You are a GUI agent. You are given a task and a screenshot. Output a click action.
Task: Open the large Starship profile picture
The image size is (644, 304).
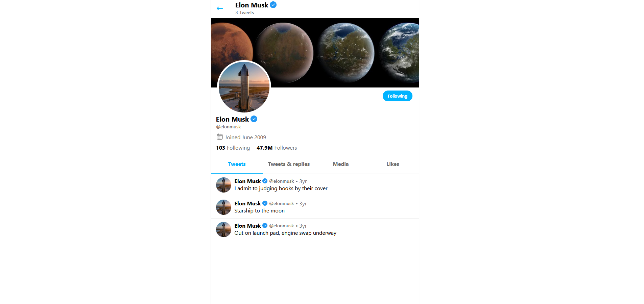coord(244,87)
